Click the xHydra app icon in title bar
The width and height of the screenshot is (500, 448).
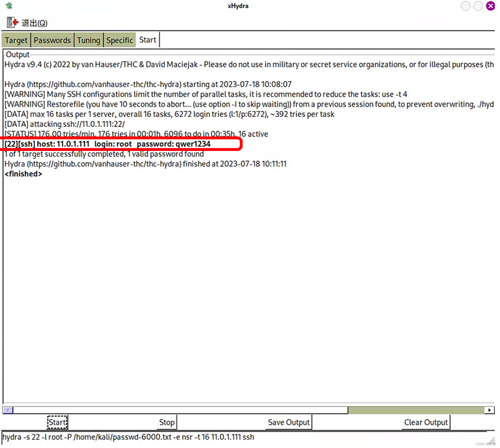point(9,6)
